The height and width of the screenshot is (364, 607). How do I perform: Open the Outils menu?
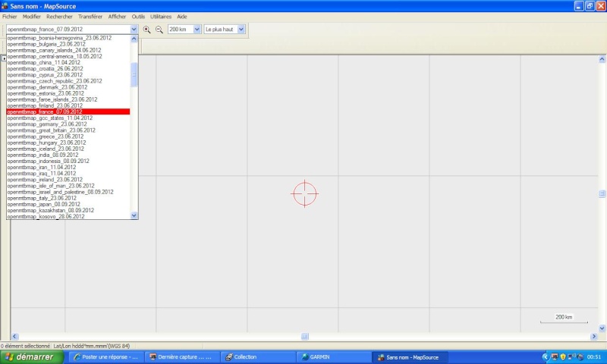pyautogui.click(x=138, y=17)
